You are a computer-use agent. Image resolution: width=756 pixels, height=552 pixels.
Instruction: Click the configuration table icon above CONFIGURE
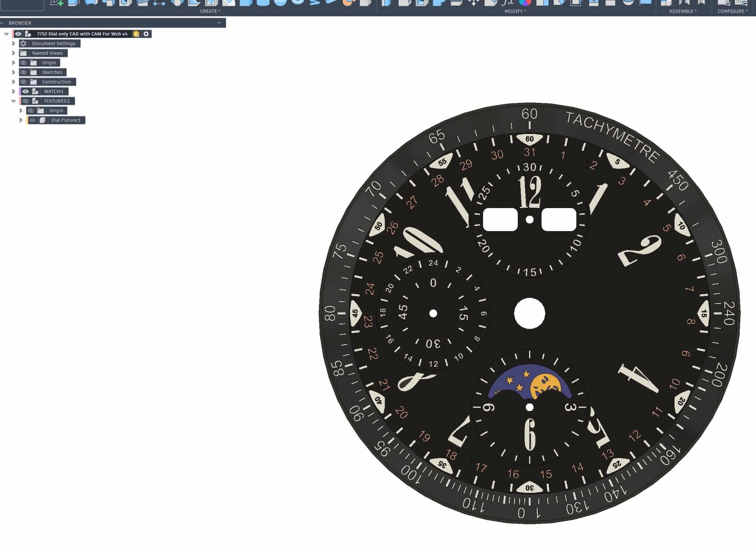point(741,3)
